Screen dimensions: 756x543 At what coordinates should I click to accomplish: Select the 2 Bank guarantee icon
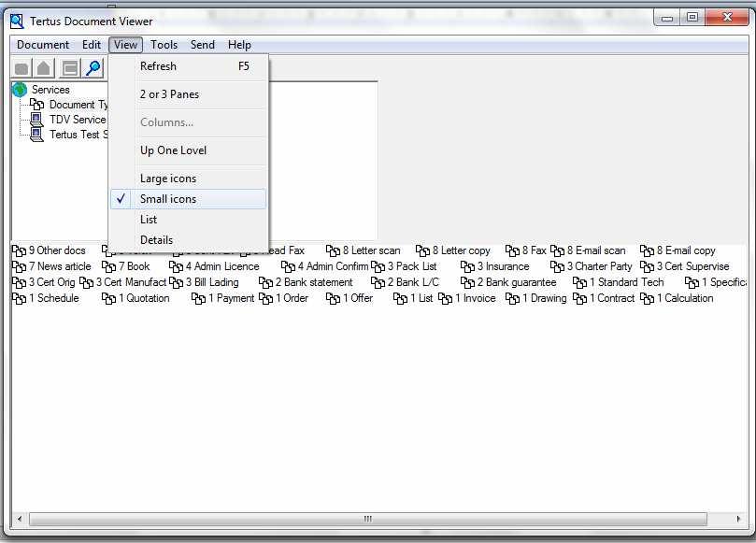pos(467,282)
